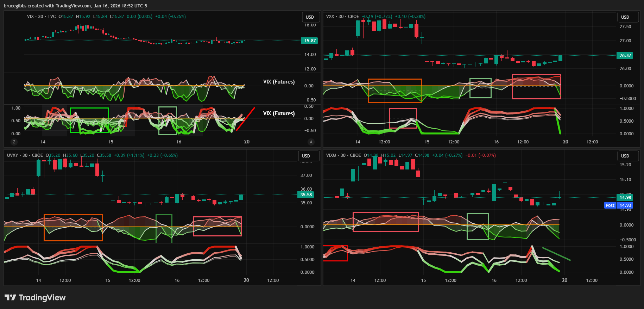Image resolution: width=644 pixels, height=309 pixels.
Task: Select the VXX · 30 · CBOE symbol title
Action: tap(342, 17)
